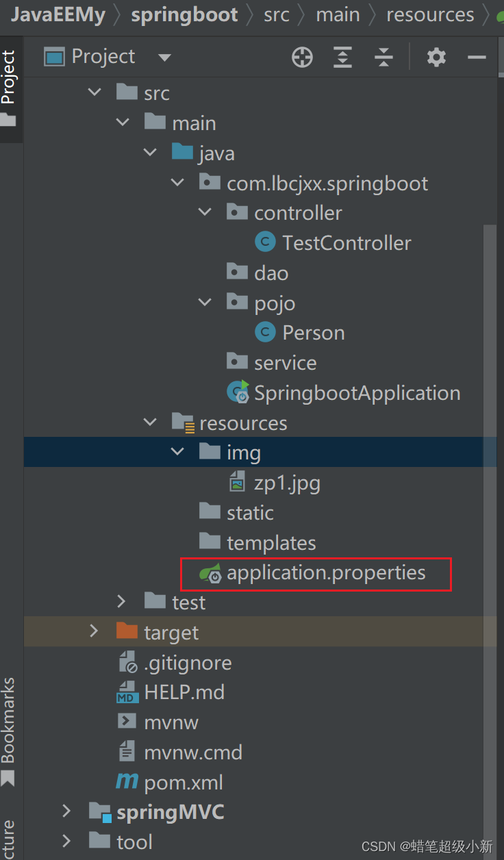The height and width of the screenshot is (860, 504).
Task: Click the springboot breadcrumb at the top
Action: [x=184, y=14]
